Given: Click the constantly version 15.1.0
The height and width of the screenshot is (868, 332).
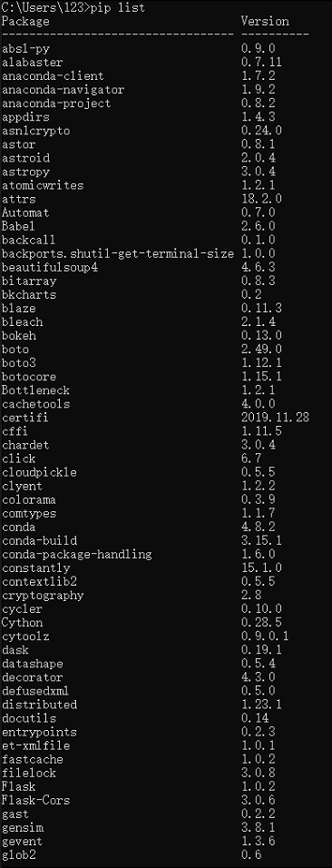Looking at the screenshot, I should pyautogui.click(x=261, y=568).
